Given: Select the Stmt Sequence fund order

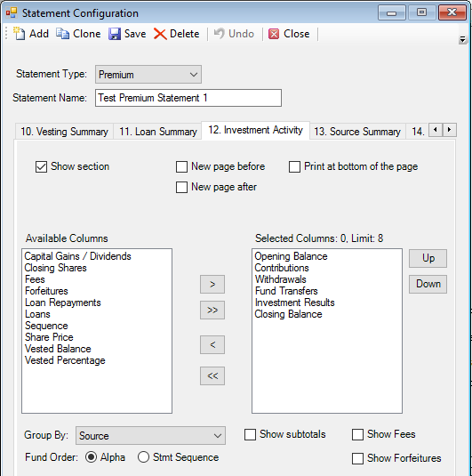Looking at the screenshot, I should 143,457.
